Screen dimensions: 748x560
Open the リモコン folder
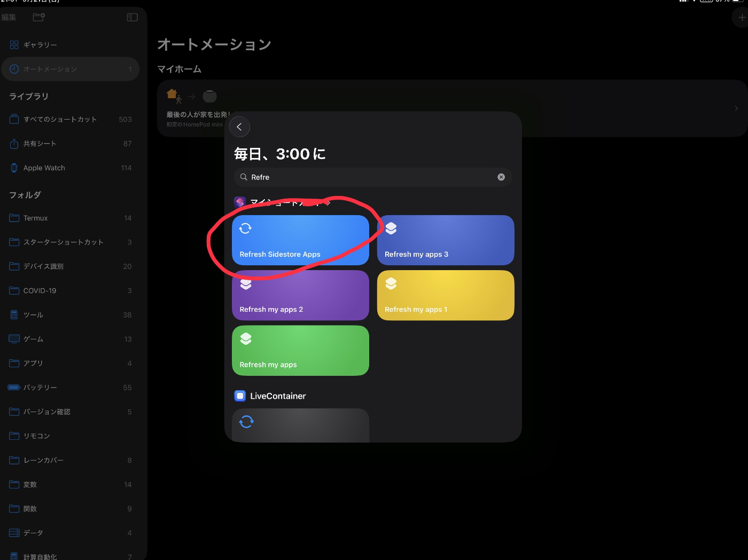pos(71,436)
